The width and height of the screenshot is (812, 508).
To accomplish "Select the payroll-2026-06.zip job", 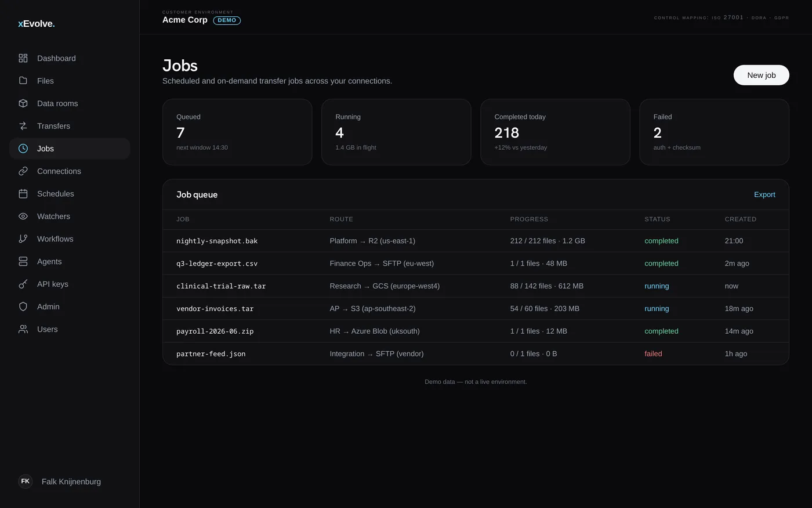I will (x=476, y=332).
